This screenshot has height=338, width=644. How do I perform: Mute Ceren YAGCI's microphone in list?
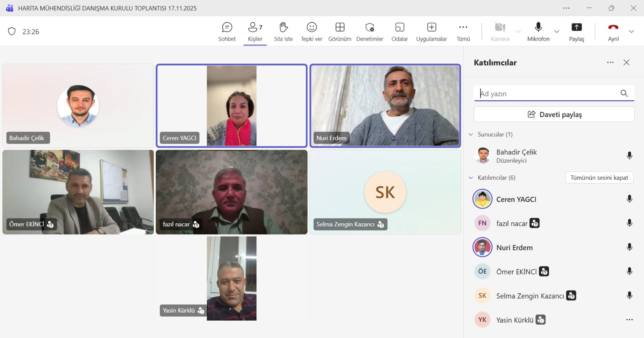coord(630,199)
